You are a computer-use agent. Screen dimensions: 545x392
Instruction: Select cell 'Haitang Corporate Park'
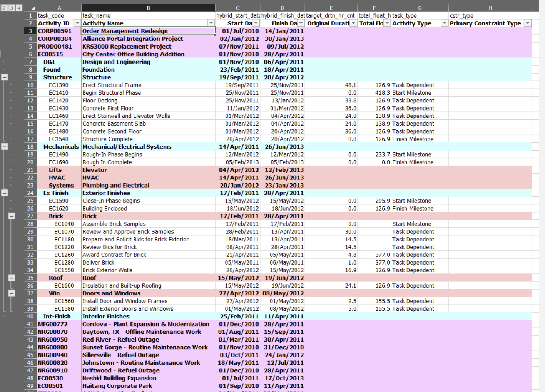point(148,385)
